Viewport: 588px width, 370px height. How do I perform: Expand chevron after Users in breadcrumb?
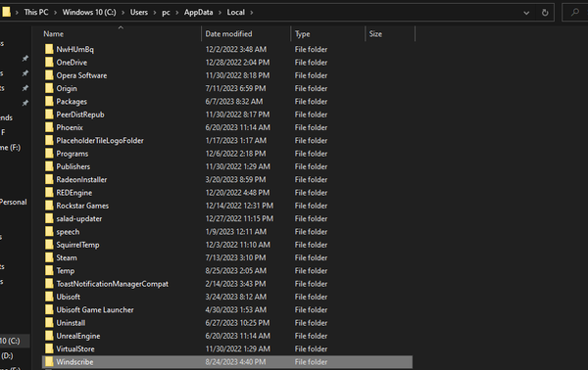point(155,13)
